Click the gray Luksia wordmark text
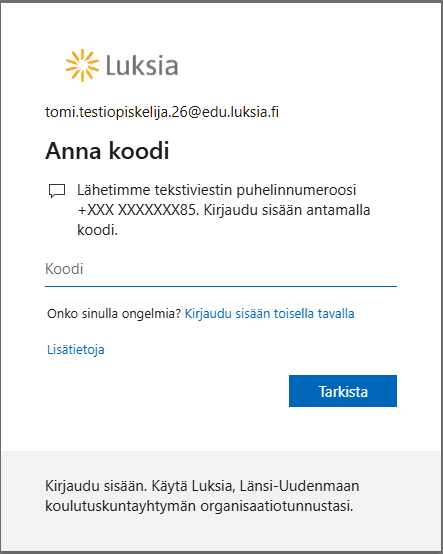 (142, 65)
